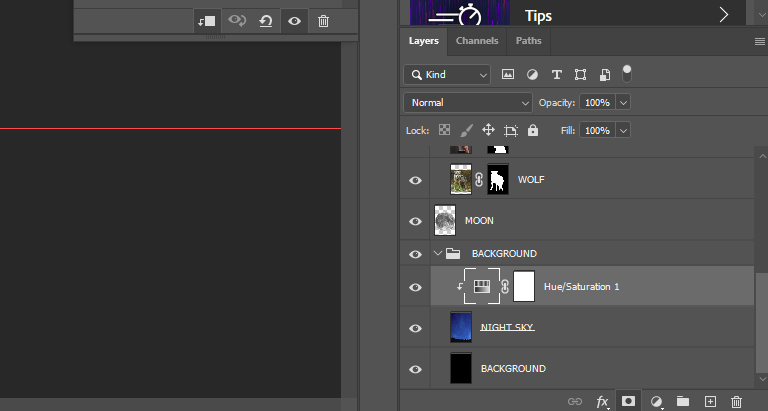Toggle visibility of the MOON layer
768x411 pixels.
pyautogui.click(x=416, y=221)
